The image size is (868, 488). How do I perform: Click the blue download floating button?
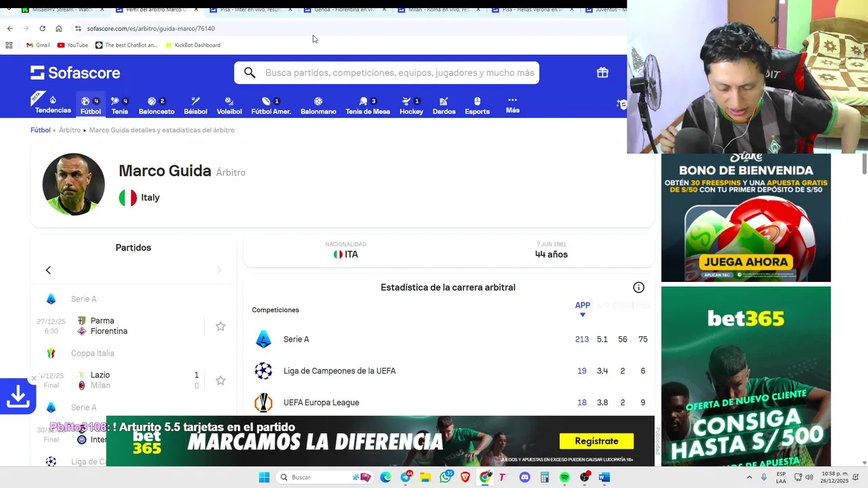coord(18,396)
